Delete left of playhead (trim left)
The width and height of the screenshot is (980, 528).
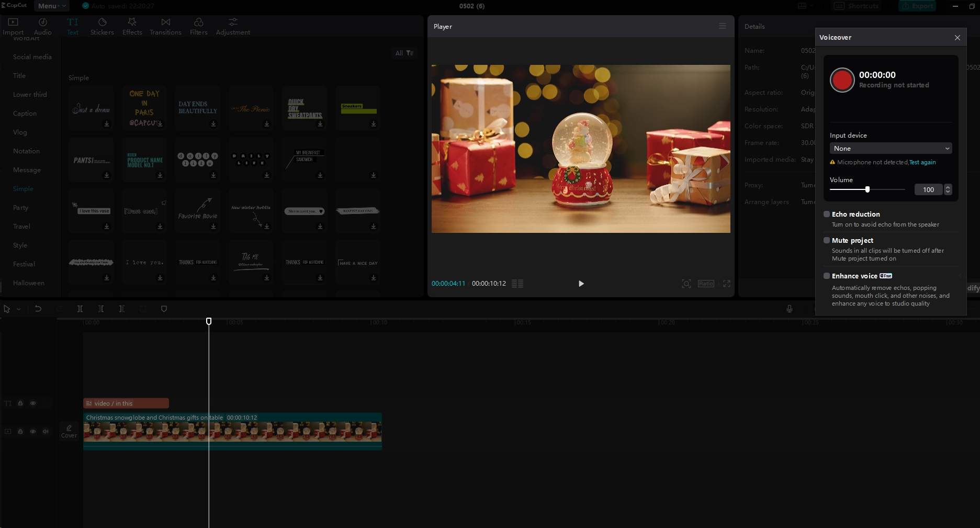pos(101,309)
